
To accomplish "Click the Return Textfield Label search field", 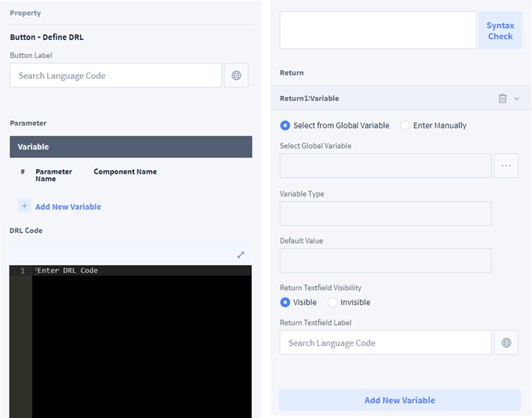I will point(386,343).
